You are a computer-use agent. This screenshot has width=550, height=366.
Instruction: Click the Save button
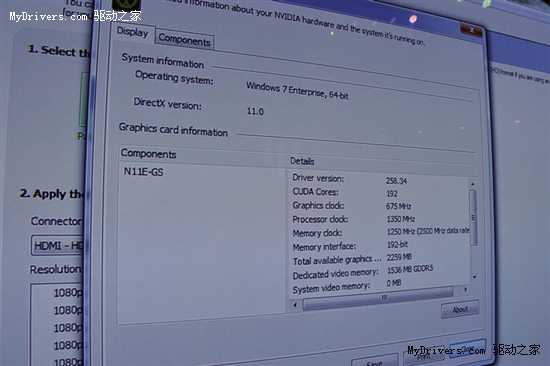click(374, 361)
